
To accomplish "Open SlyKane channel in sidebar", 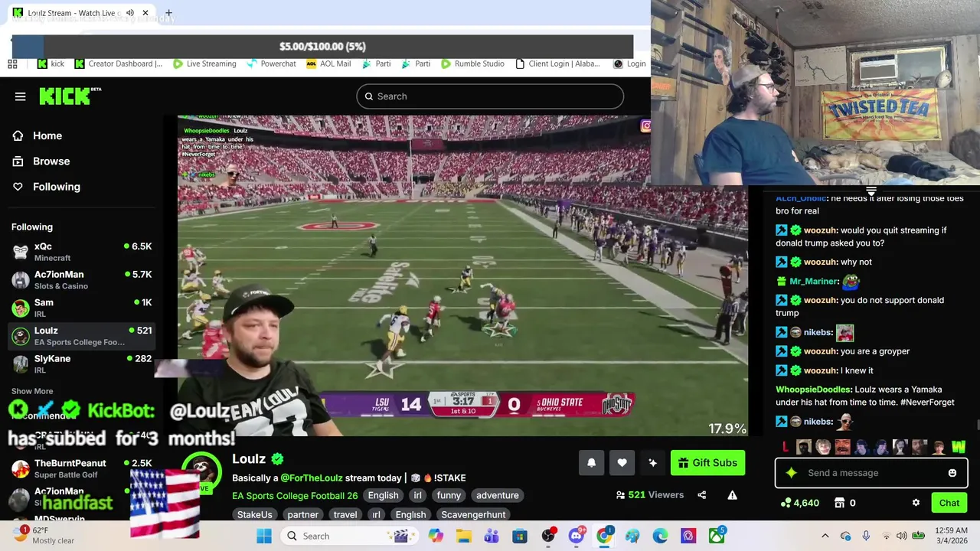I will click(81, 364).
